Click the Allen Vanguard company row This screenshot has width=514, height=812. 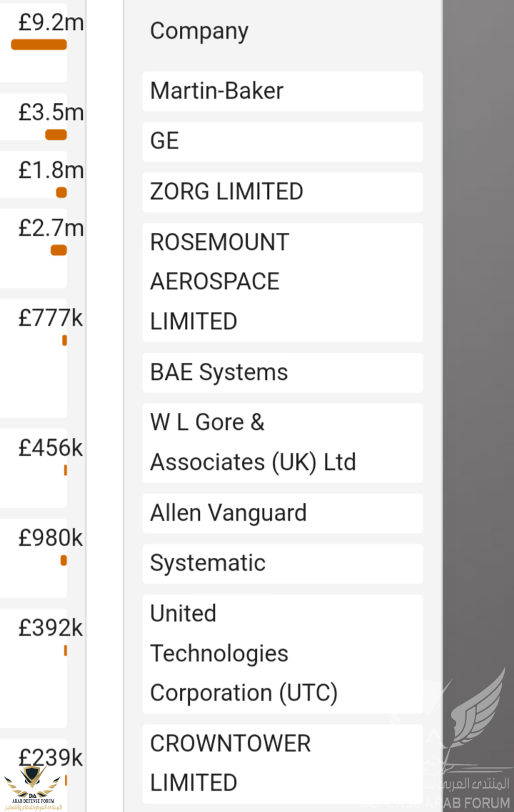coord(282,513)
